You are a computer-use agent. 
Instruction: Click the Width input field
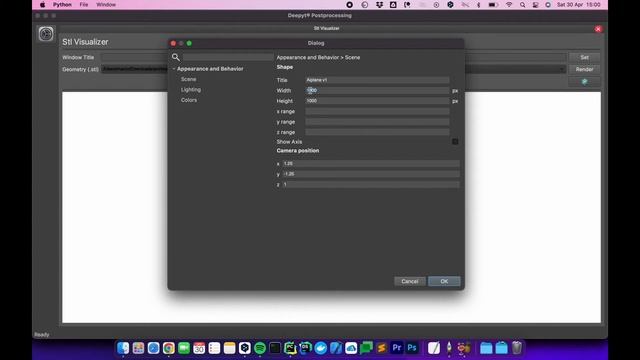377,90
